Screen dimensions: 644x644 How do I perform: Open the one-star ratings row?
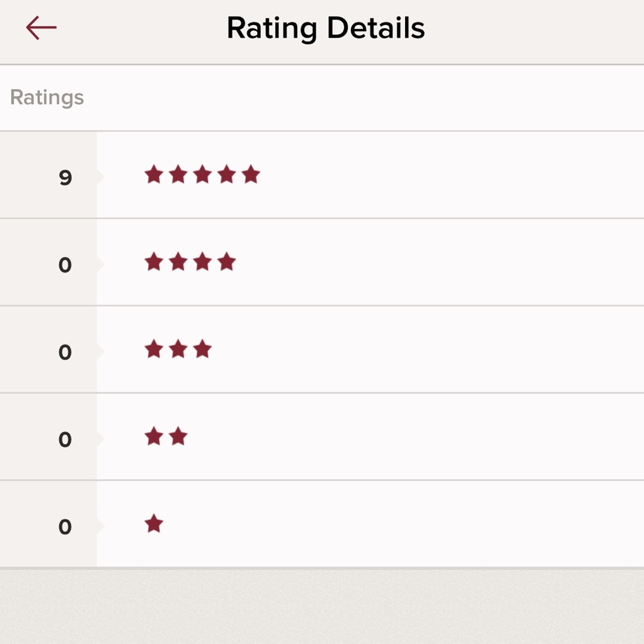coord(322,524)
